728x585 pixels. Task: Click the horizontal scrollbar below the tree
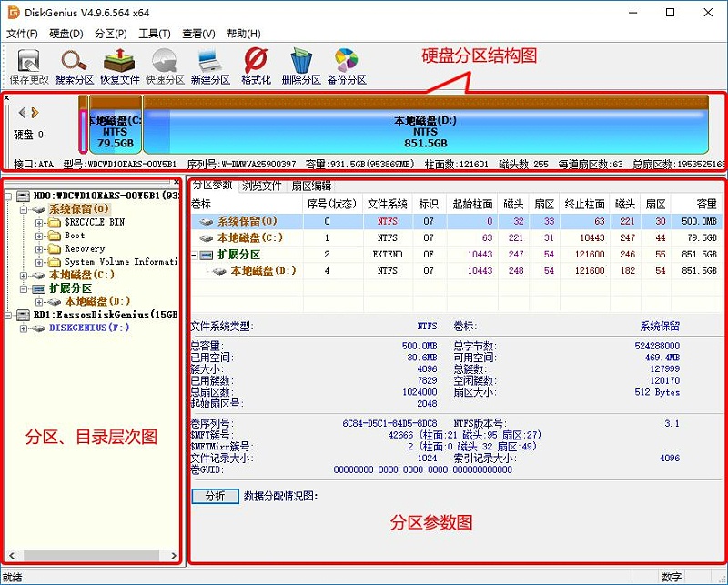(x=91, y=555)
